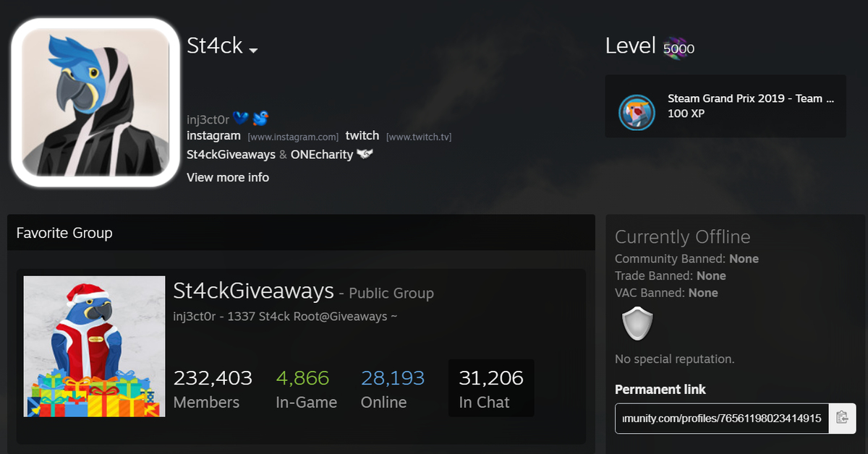Click the blue heart emoji beside inj3ct0r
The image size is (868, 454).
click(x=241, y=119)
